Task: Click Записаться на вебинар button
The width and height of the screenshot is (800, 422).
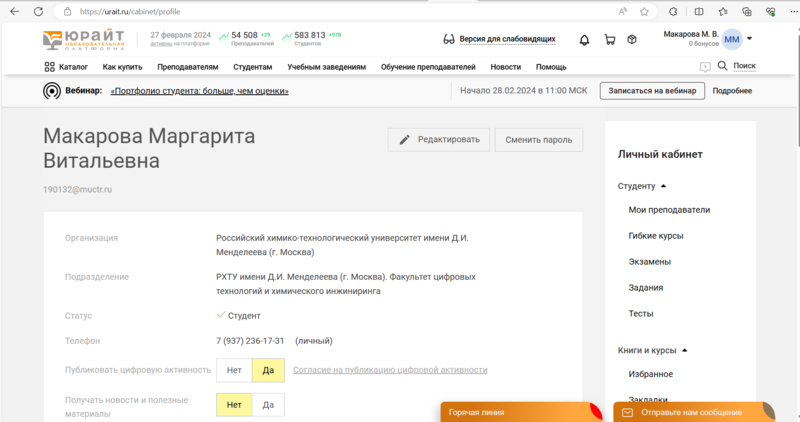Action: [652, 91]
